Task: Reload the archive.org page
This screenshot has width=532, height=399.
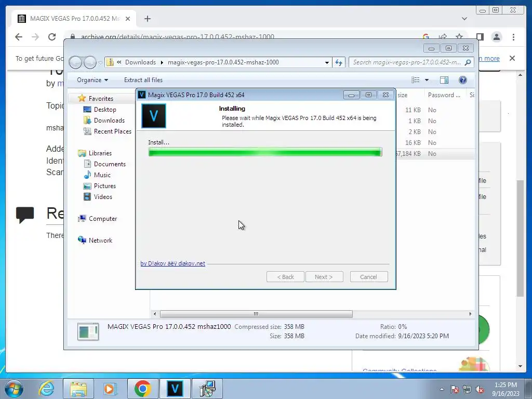Action: click(52, 37)
